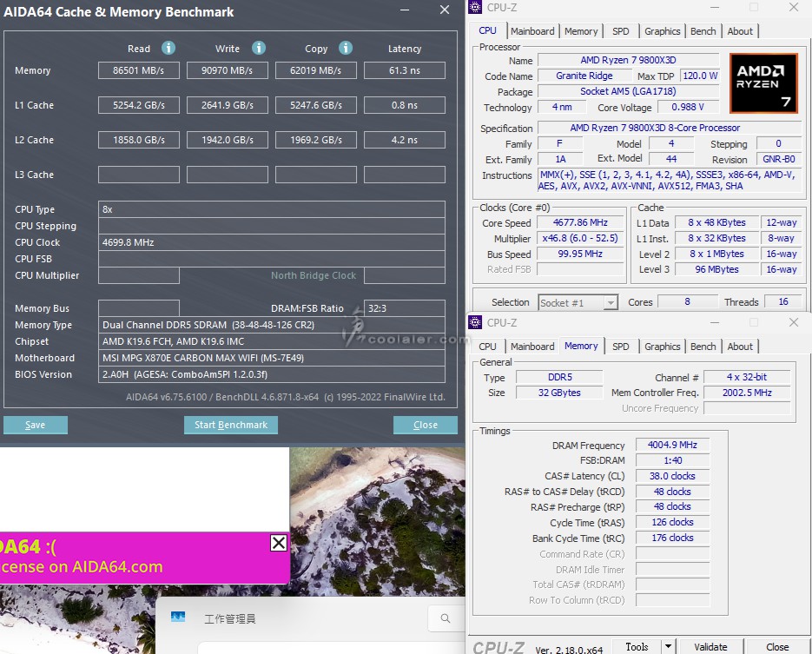Click the info icon next to Read
The height and width of the screenshot is (654, 812).
click(168, 49)
